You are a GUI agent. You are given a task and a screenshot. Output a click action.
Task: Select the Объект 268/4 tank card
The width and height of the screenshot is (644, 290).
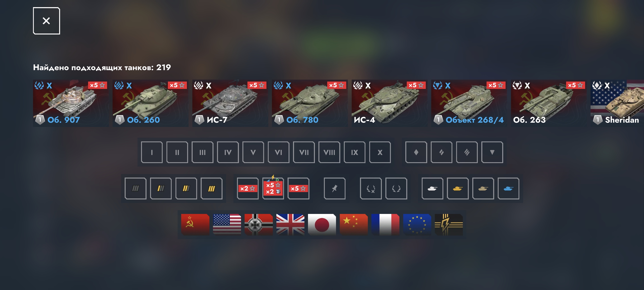point(469,103)
